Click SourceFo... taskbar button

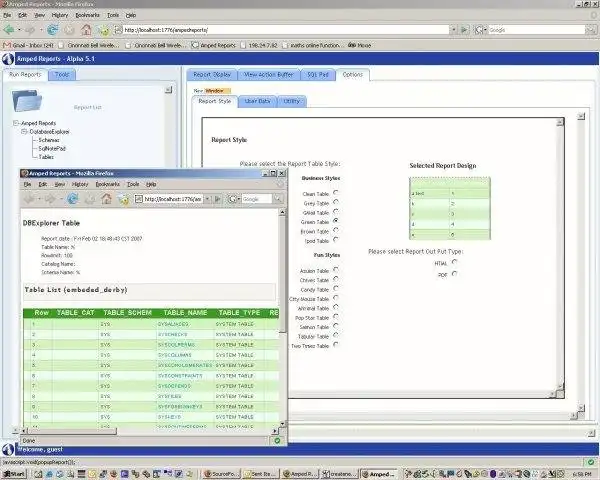221,474
